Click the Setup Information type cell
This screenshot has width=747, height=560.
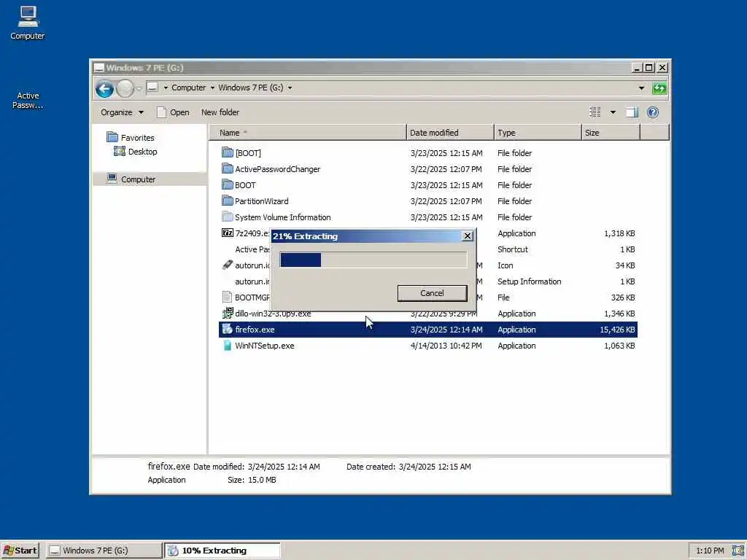(x=530, y=281)
